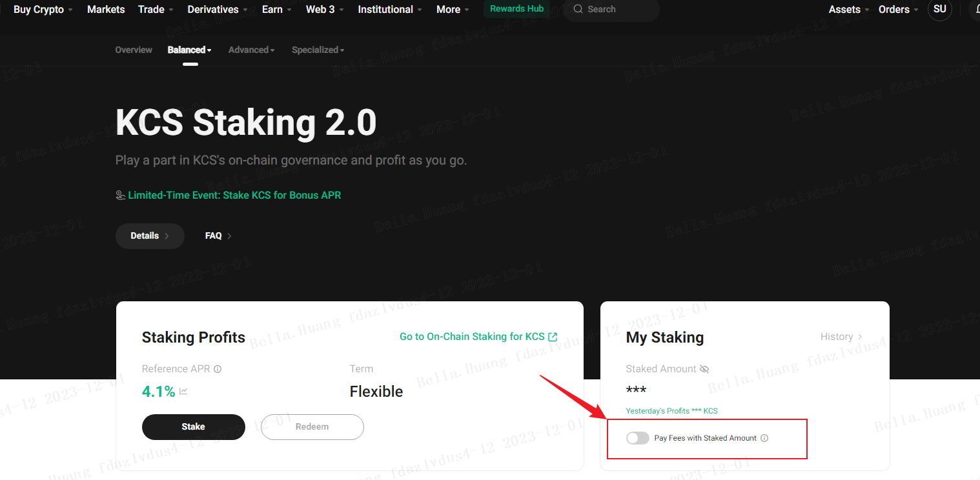Open the FAQ link

click(218, 236)
